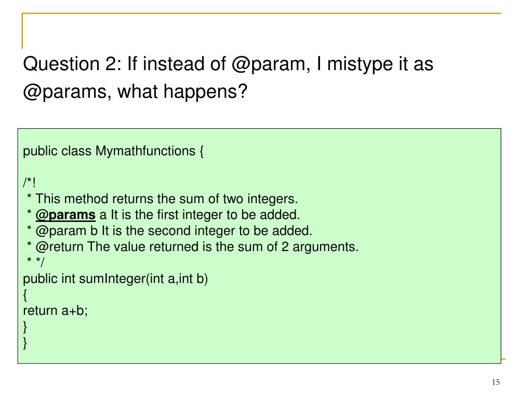Click the '* */' comment closing line
The width and height of the screenshot is (532, 399).
tap(35, 261)
